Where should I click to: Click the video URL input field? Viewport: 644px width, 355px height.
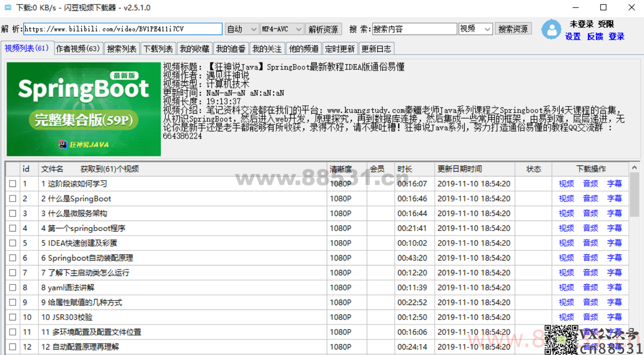[x=122, y=29]
